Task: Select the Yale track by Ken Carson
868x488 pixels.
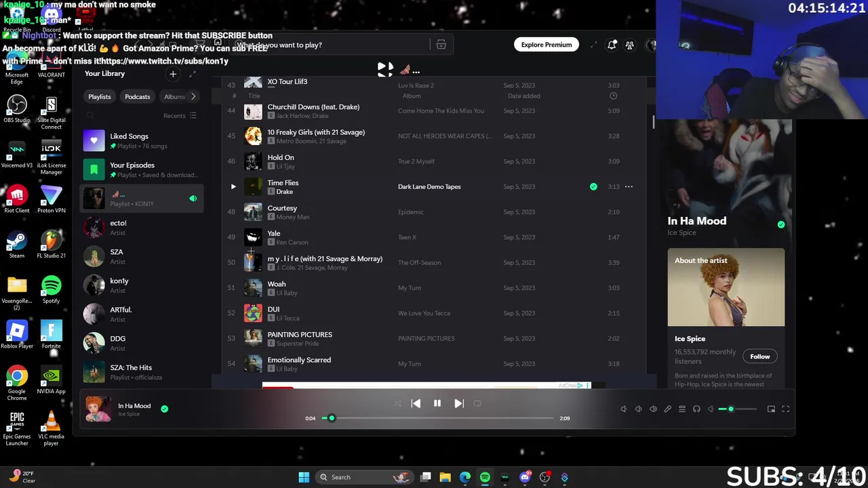Action: click(x=434, y=237)
